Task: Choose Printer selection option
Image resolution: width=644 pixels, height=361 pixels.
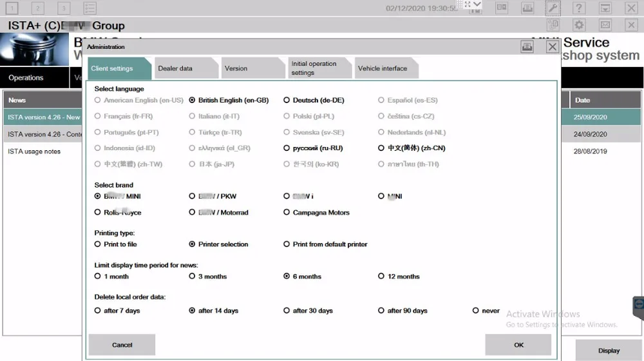Action: (218, 244)
